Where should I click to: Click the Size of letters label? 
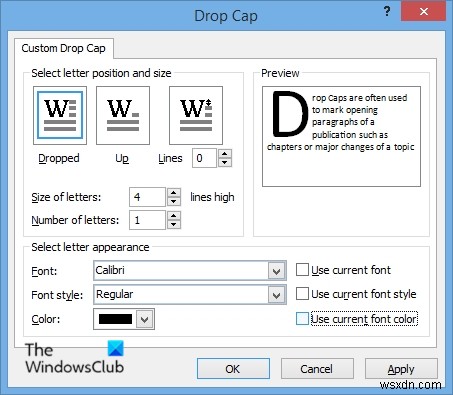66,197
